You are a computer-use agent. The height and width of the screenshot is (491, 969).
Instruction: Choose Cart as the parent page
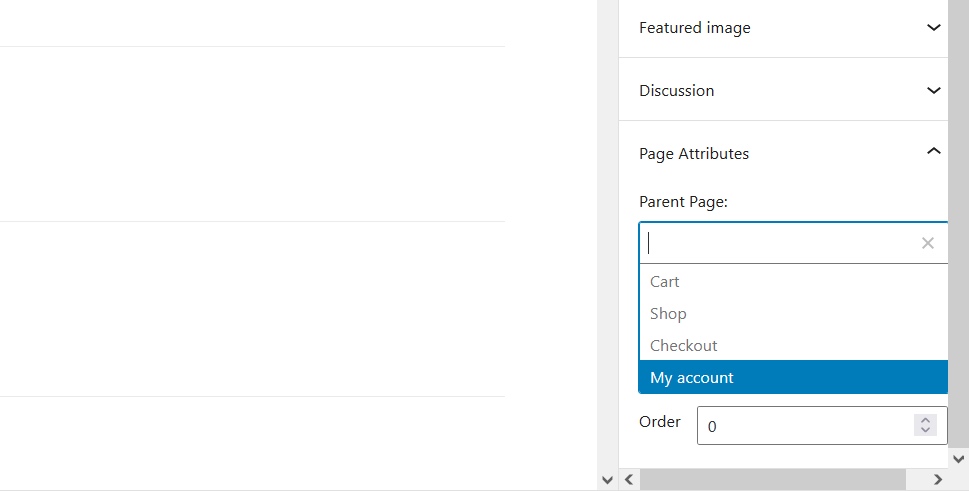click(x=793, y=282)
